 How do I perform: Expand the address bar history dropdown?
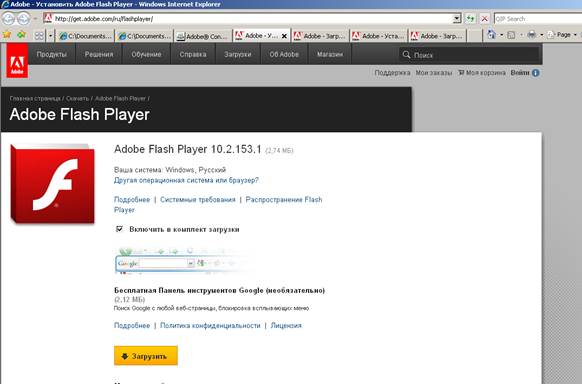pyautogui.click(x=457, y=19)
